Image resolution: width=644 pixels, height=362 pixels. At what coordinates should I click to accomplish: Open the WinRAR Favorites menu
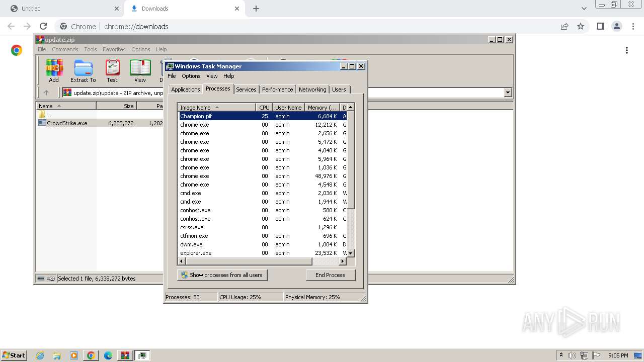click(114, 49)
